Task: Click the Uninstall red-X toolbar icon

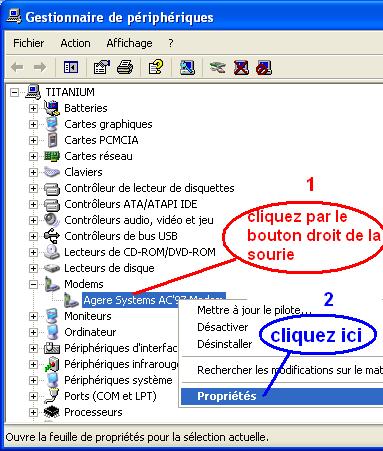Action: click(241, 67)
